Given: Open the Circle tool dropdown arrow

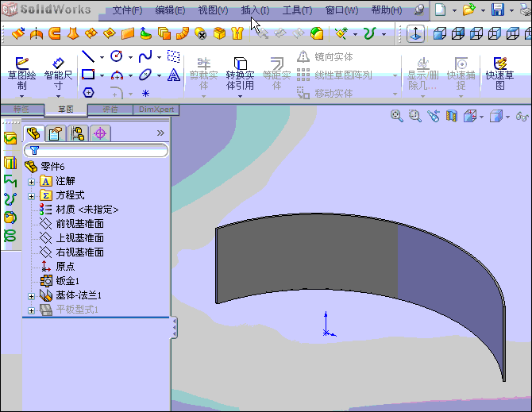Looking at the screenshot, I should [x=131, y=57].
